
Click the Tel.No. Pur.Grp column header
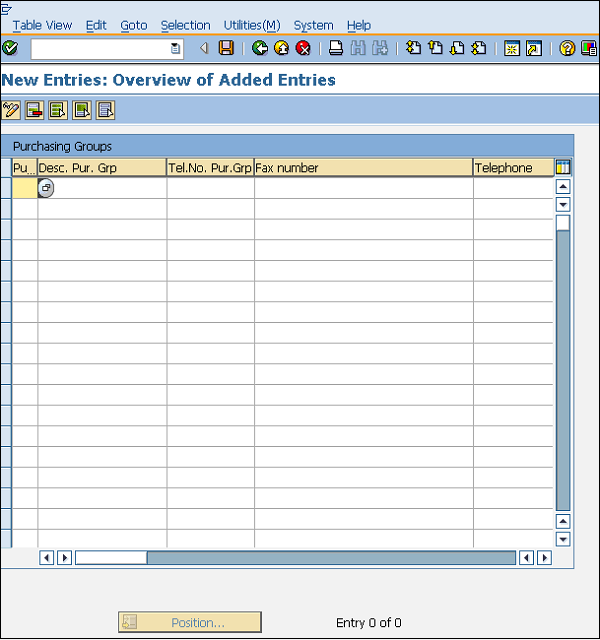210,168
